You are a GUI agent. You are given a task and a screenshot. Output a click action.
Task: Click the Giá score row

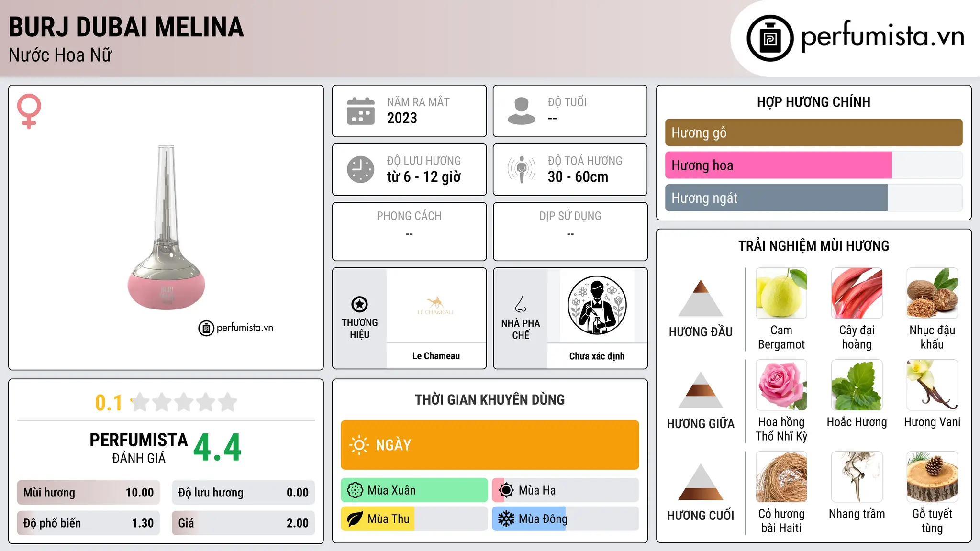(243, 523)
